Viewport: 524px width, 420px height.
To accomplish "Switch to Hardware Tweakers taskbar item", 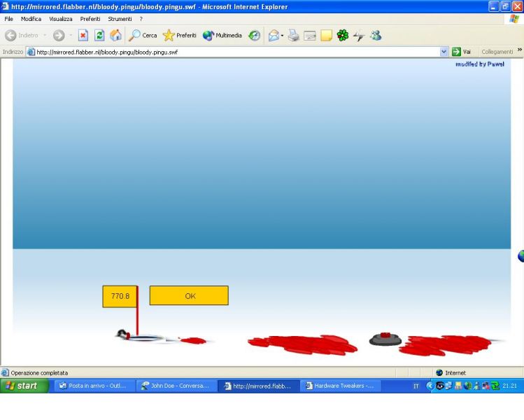I will (x=340, y=386).
